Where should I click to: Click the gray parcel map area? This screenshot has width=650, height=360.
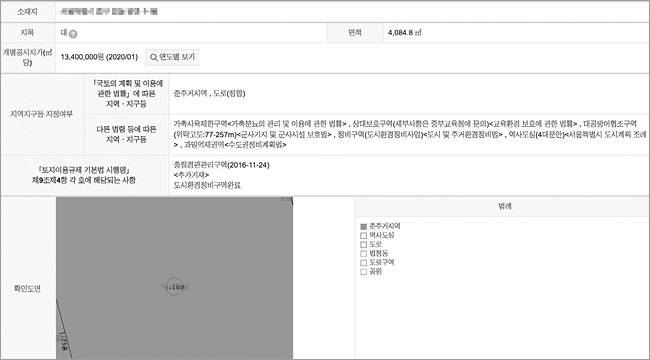(x=175, y=278)
